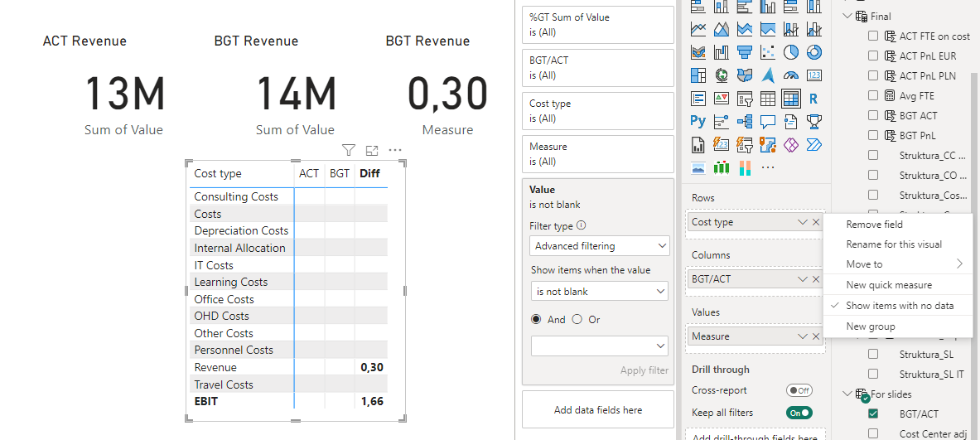Insert an R script visual

pos(813,99)
